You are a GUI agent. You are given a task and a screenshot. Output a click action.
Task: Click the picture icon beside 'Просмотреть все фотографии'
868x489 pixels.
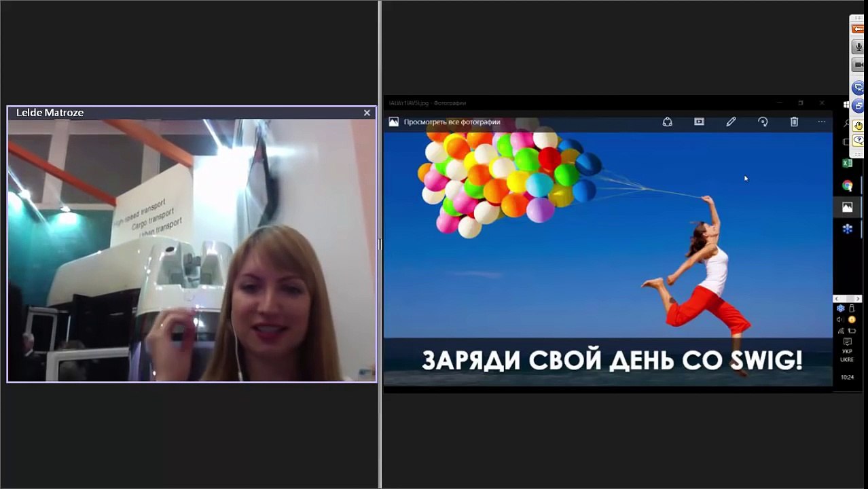pos(393,122)
